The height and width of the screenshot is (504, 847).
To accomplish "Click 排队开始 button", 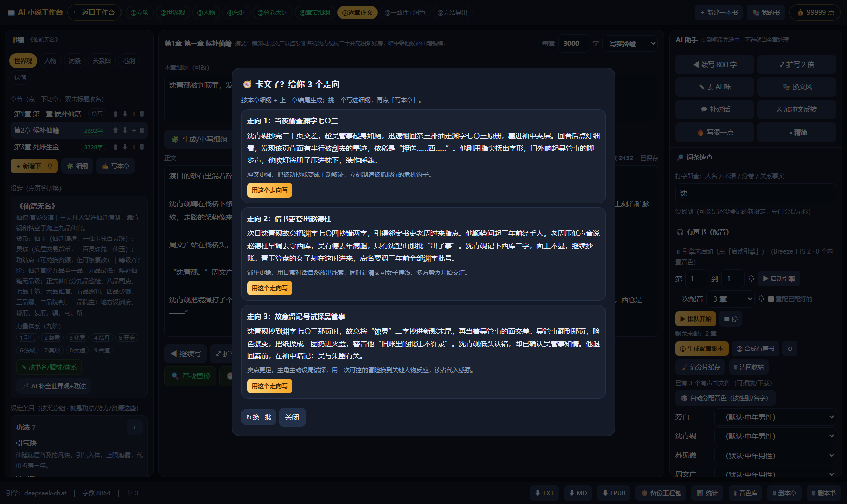I will coord(695,319).
